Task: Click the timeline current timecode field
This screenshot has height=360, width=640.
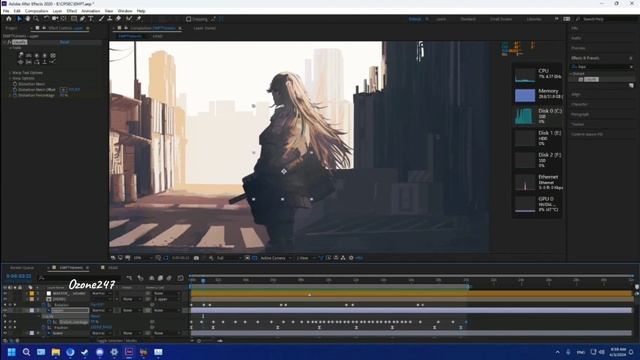Action: tap(18, 276)
